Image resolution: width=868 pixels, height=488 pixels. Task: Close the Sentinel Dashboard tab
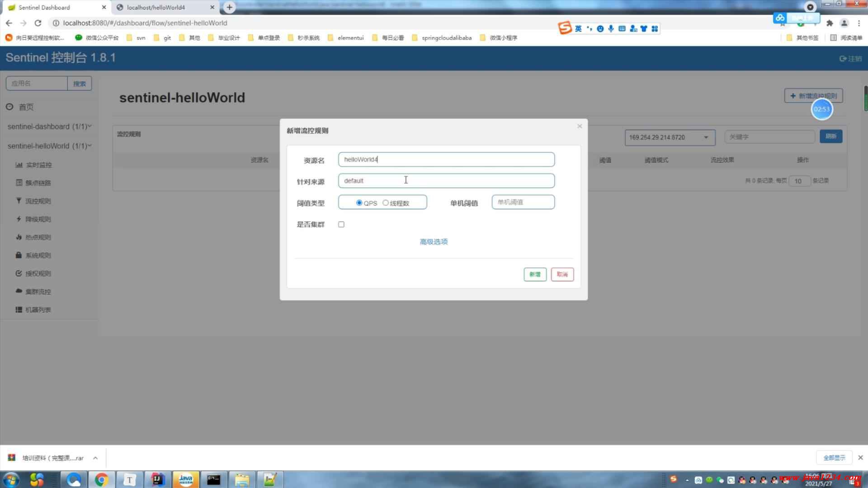pos(104,7)
